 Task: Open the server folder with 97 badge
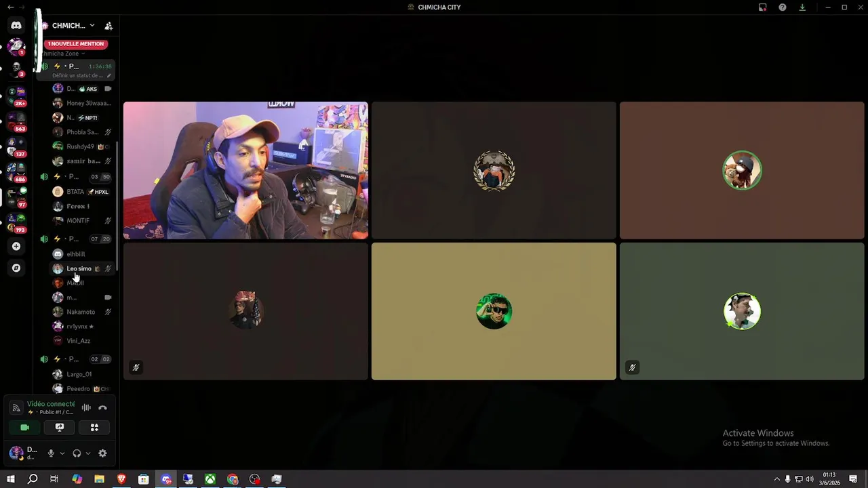16,197
